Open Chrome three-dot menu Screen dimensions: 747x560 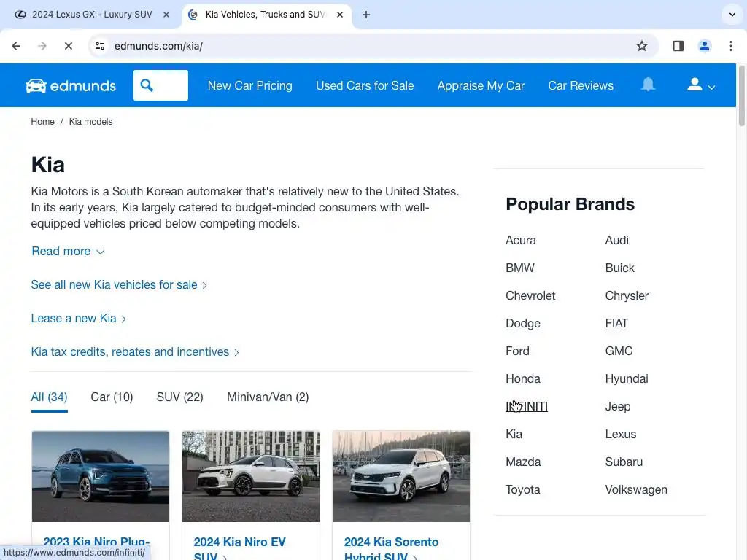(x=731, y=46)
